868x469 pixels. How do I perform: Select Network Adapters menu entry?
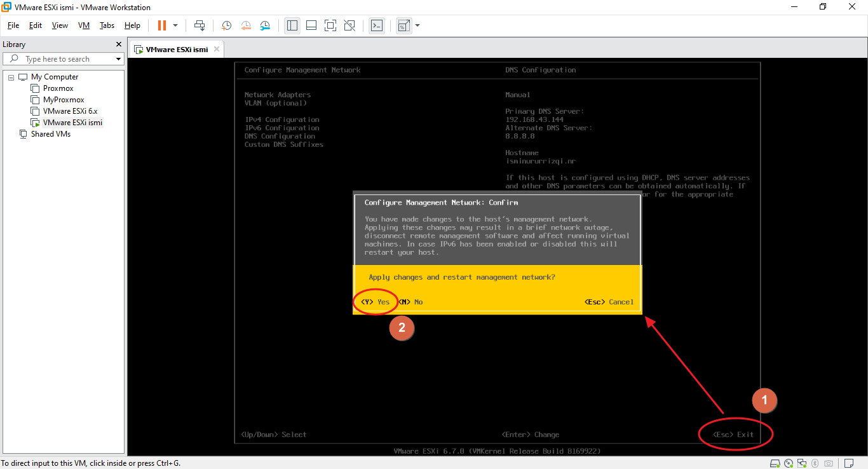(x=278, y=95)
